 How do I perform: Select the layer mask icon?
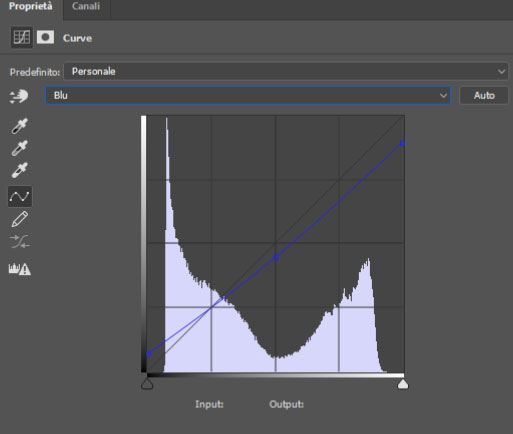pos(45,37)
